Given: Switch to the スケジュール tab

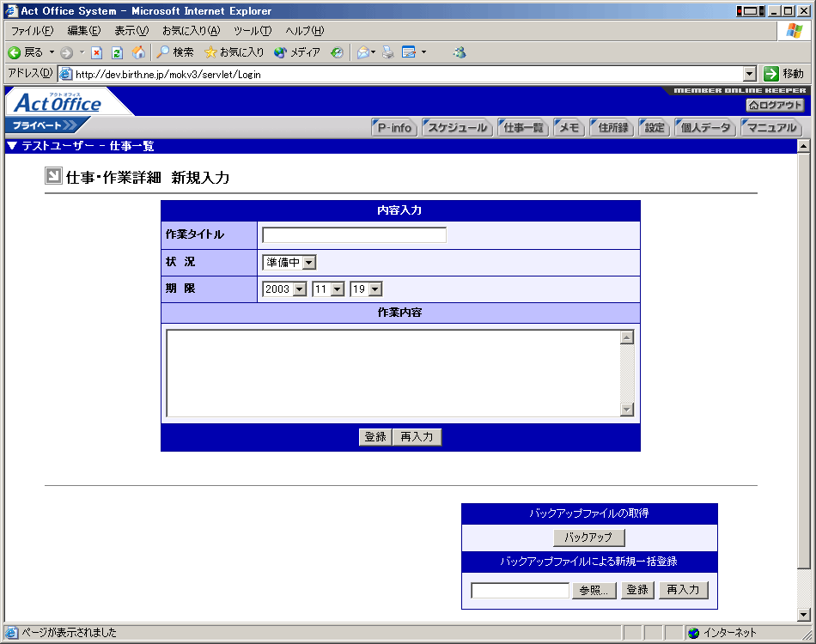Looking at the screenshot, I should (x=457, y=127).
